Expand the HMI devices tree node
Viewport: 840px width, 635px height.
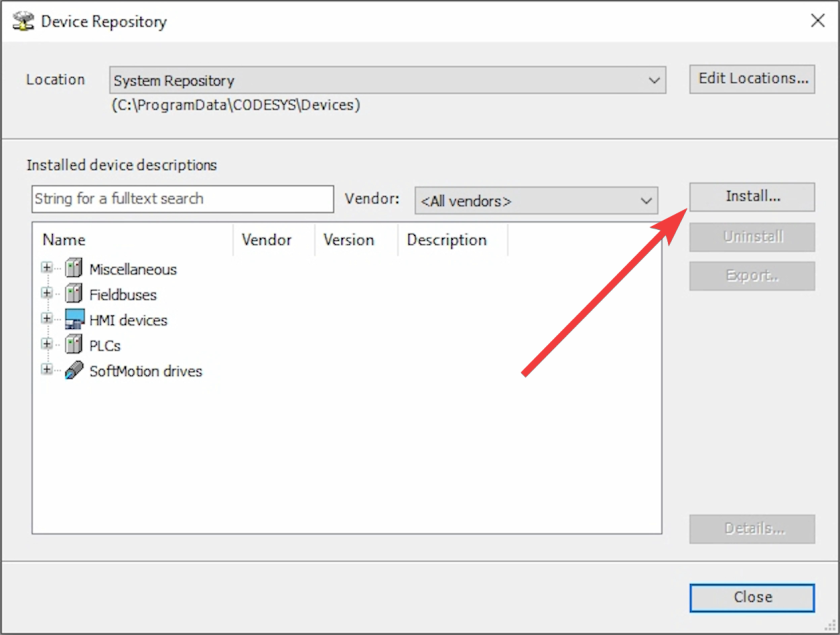[x=47, y=318]
